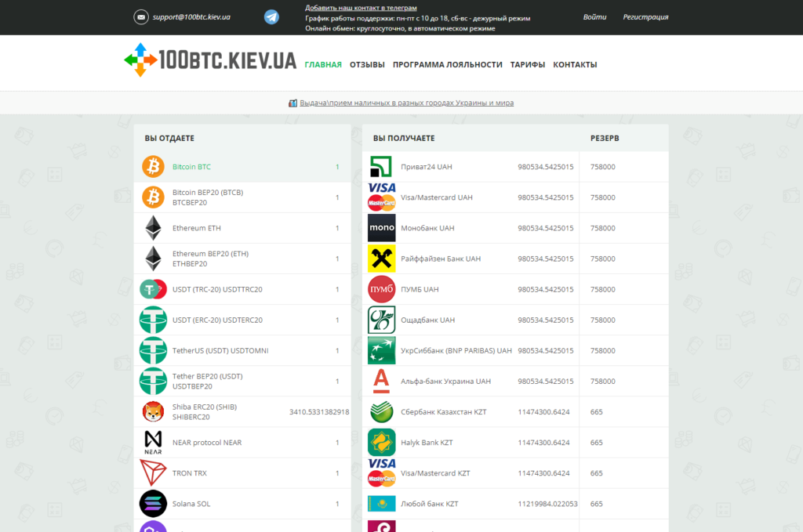803x532 pixels.
Task: Select Альфа-банк Украина UAH label
Action: pos(446,382)
